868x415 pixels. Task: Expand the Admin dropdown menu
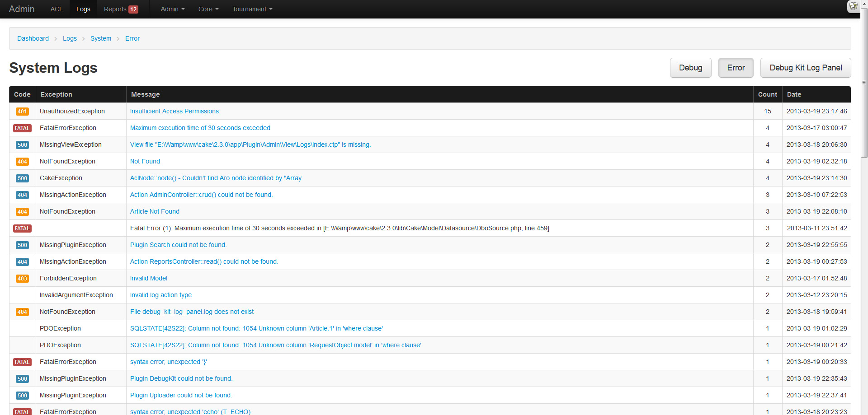click(x=172, y=9)
